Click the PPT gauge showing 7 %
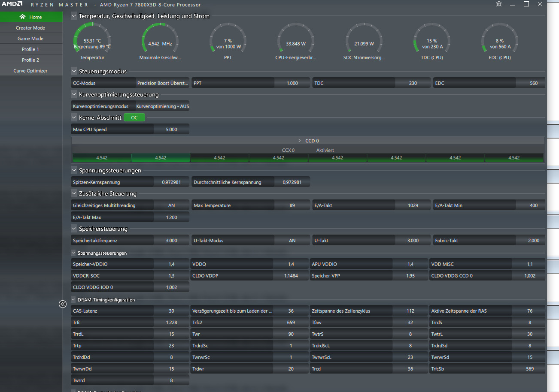Screen dimensions: 559x392 point(228,38)
